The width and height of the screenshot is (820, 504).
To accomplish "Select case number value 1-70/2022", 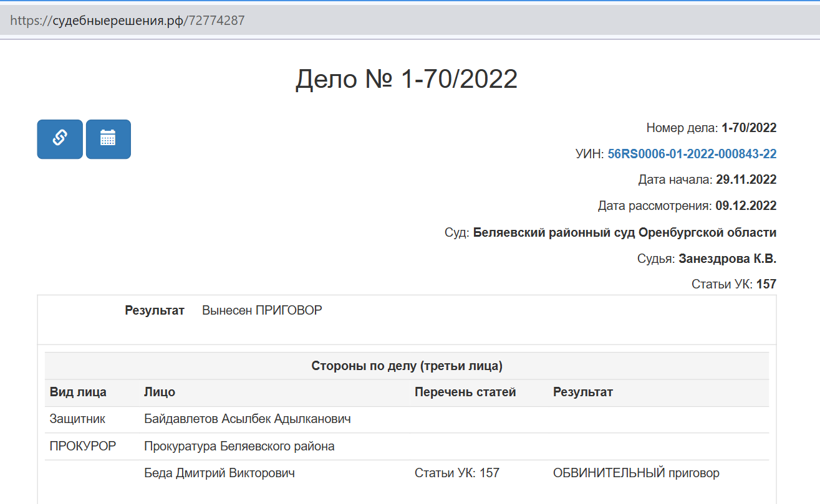I will 749,128.
